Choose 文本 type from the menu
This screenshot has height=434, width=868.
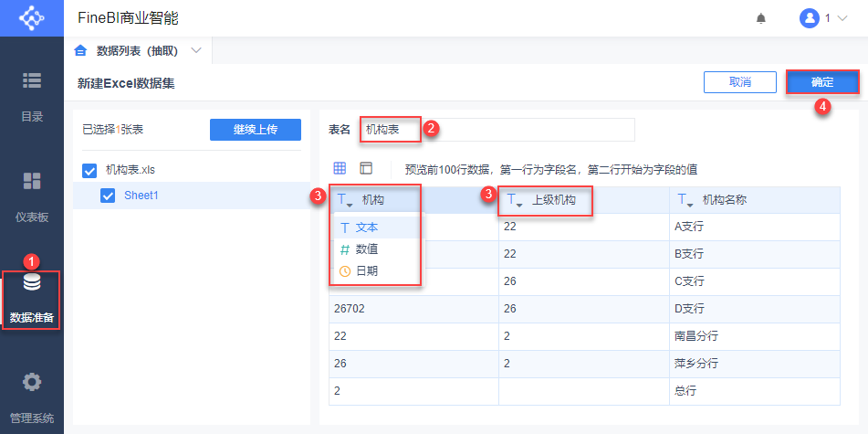coord(367,227)
